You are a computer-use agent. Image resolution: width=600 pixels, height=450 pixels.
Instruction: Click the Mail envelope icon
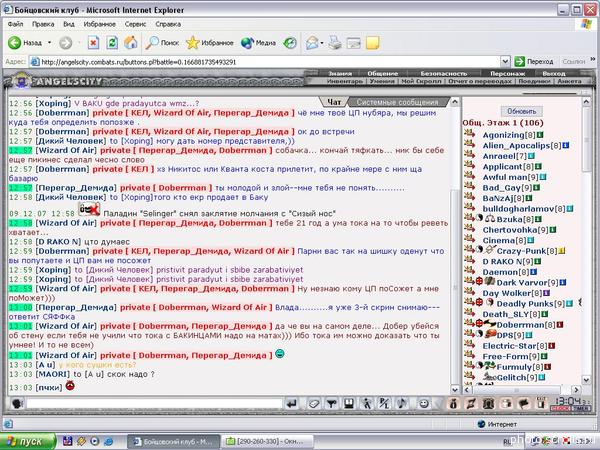(x=312, y=42)
